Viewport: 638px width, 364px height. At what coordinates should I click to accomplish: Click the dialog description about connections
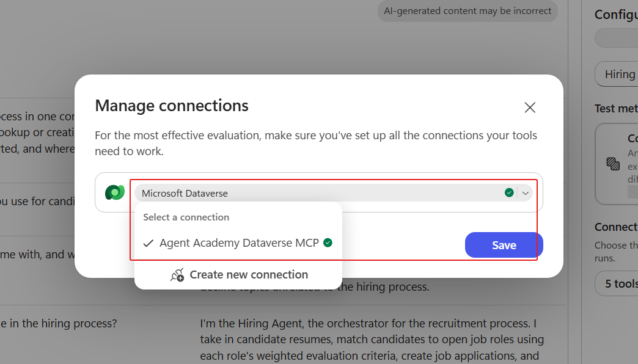point(316,143)
